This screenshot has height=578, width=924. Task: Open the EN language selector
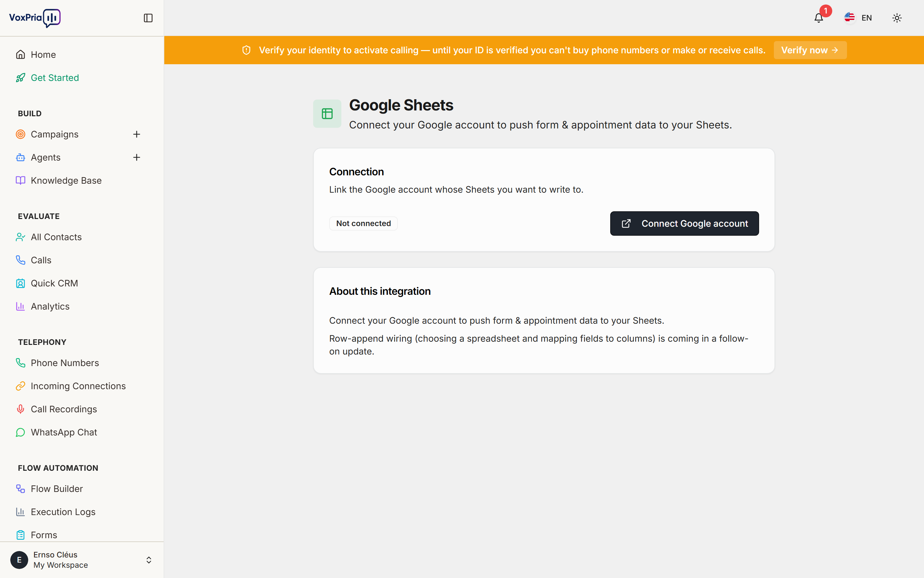coord(858,18)
